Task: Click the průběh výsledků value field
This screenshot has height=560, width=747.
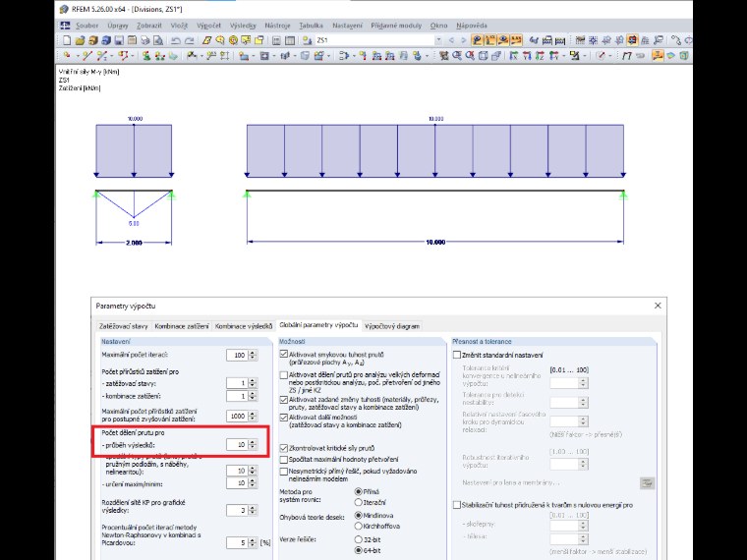Action: click(x=237, y=445)
